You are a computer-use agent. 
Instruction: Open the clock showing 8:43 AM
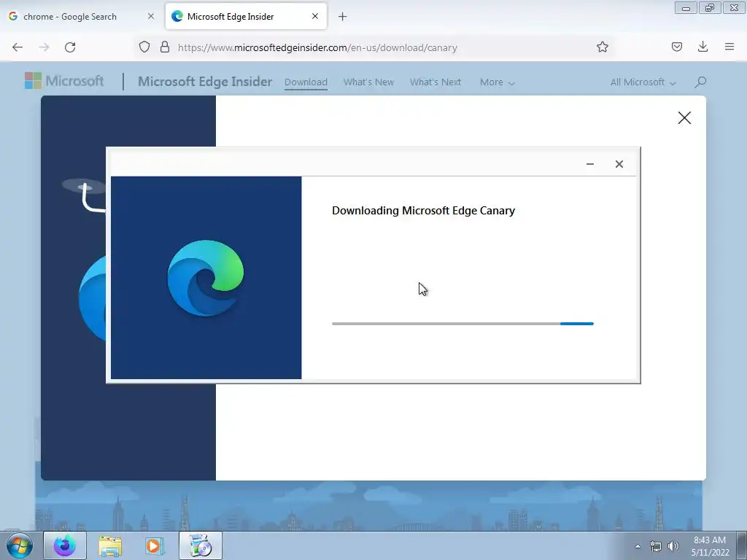click(710, 546)
